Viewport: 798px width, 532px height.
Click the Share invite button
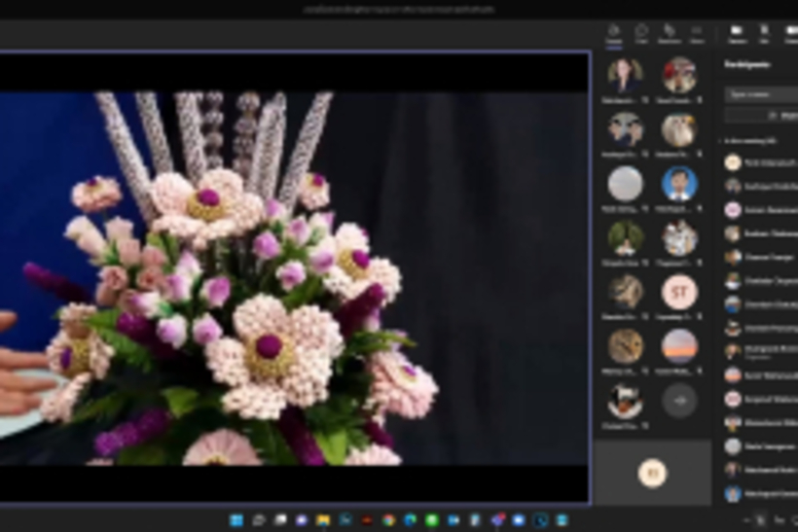(x=761, y=116)
